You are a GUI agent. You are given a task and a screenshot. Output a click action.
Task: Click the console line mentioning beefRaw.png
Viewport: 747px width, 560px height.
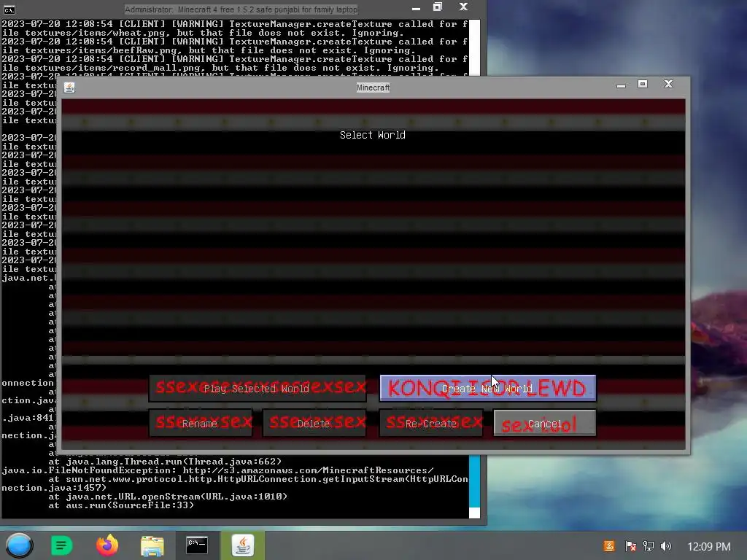point(208,50)
